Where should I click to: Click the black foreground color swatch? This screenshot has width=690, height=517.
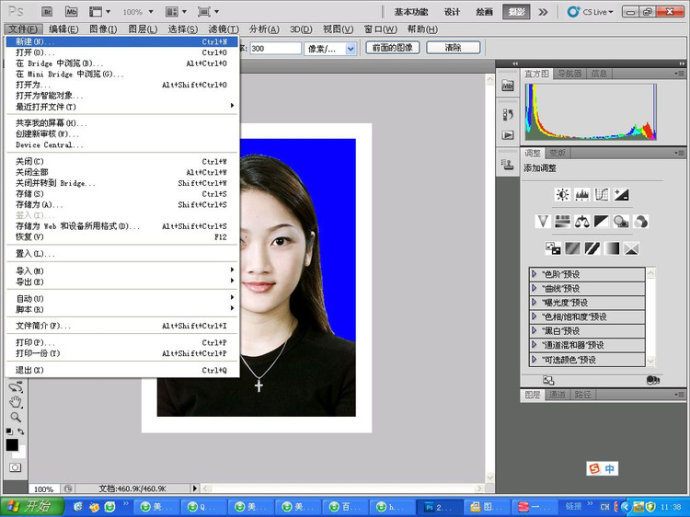click(x=12, y=445)
